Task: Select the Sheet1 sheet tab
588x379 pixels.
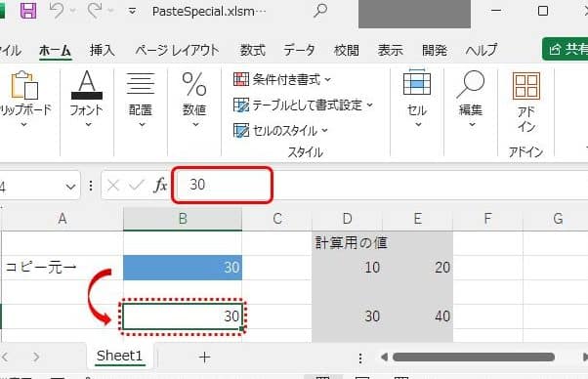Action: coord(119,357)
